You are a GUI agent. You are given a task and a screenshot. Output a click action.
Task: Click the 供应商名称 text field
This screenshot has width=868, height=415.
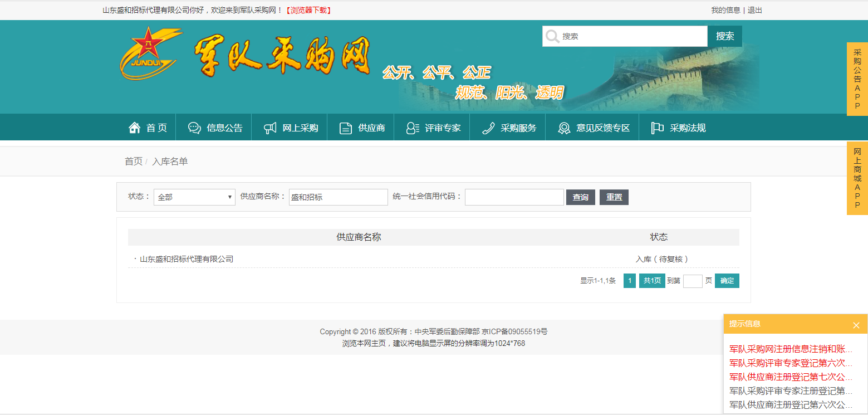(338, 197)
